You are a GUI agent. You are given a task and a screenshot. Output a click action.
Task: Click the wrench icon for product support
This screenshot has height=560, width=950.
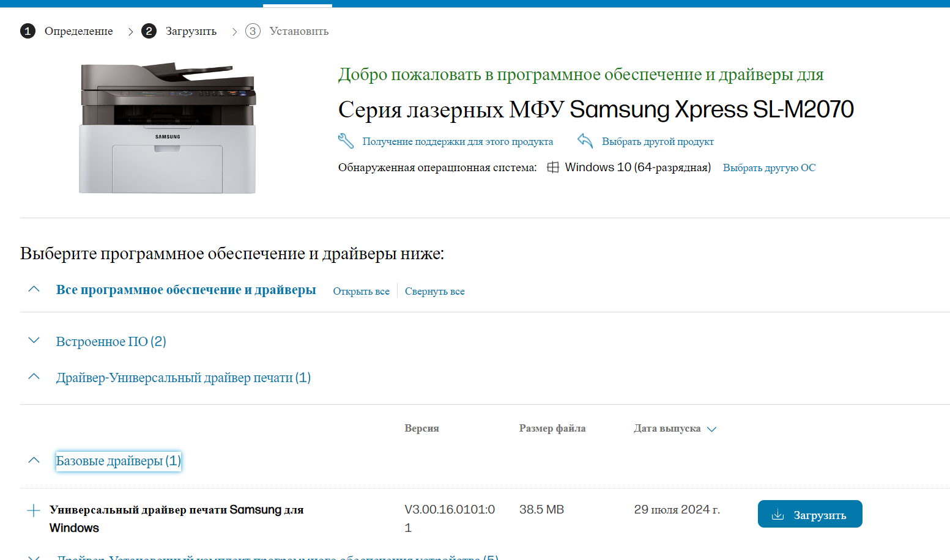pyautogui.click(x=346, y=141)
